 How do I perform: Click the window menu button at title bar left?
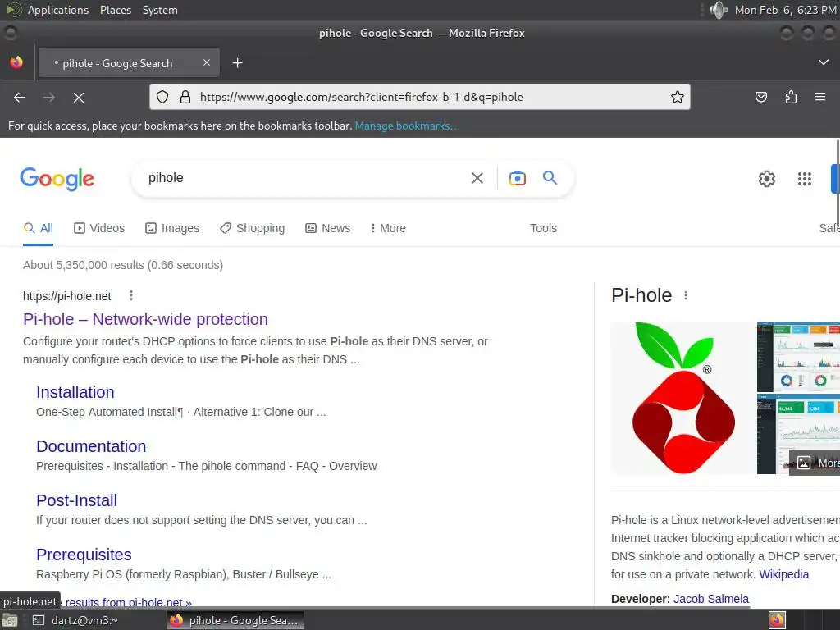pyautogui.click(x=10, y=33)
